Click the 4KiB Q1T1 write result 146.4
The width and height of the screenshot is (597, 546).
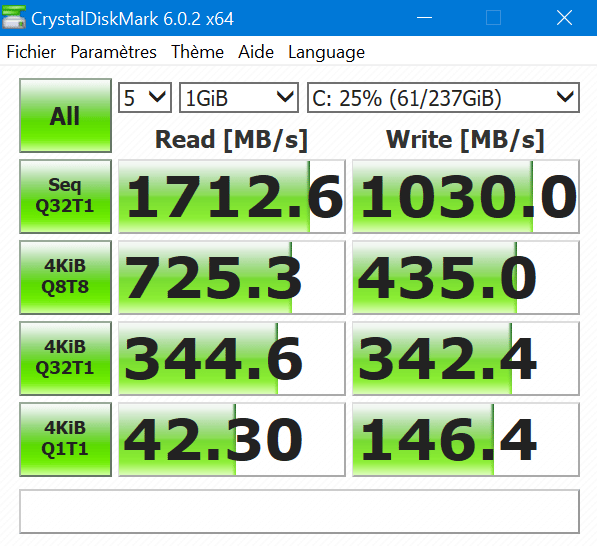coord(466,439)
